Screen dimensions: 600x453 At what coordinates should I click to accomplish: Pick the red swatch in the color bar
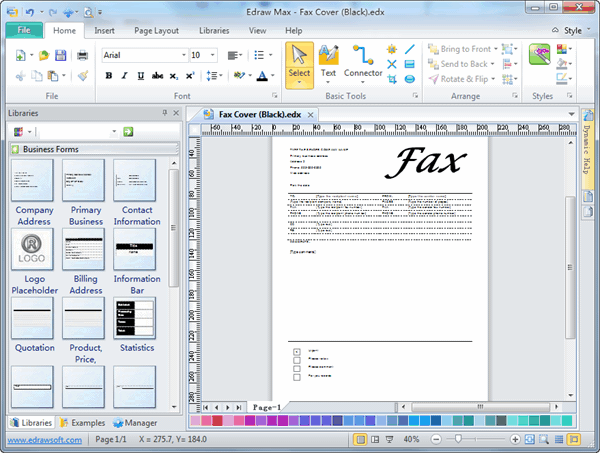pos(217,420)
